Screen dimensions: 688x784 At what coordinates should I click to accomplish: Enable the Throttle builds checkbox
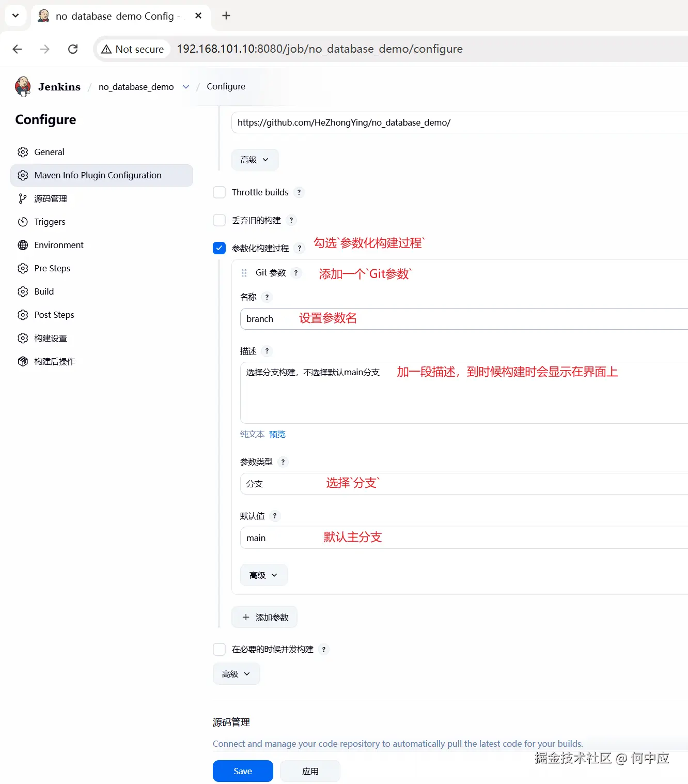tap(219, 192)
